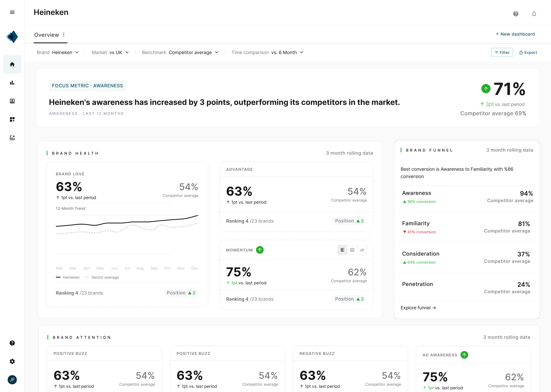
Task: Open the JF user avatar
Action: (x=12, y=380)
